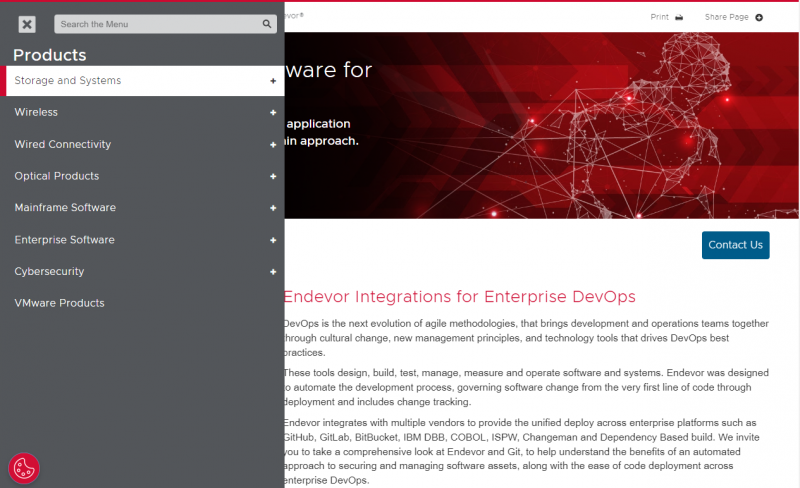Click the Share Page plus icon
The image size is (800, 488).
pos(759,17)
